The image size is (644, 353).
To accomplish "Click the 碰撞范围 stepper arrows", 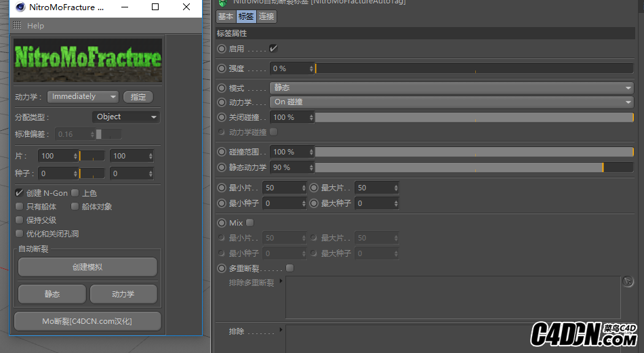I will coord(311,152).
